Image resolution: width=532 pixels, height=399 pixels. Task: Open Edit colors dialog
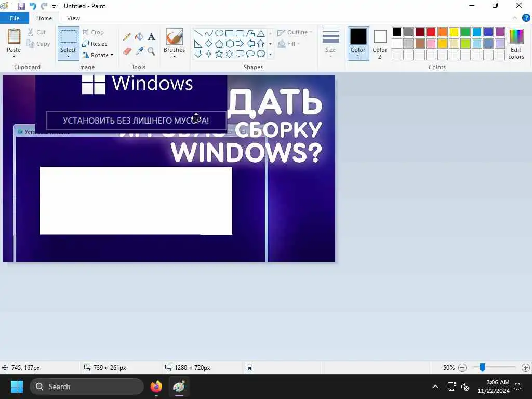pos(516,44)
